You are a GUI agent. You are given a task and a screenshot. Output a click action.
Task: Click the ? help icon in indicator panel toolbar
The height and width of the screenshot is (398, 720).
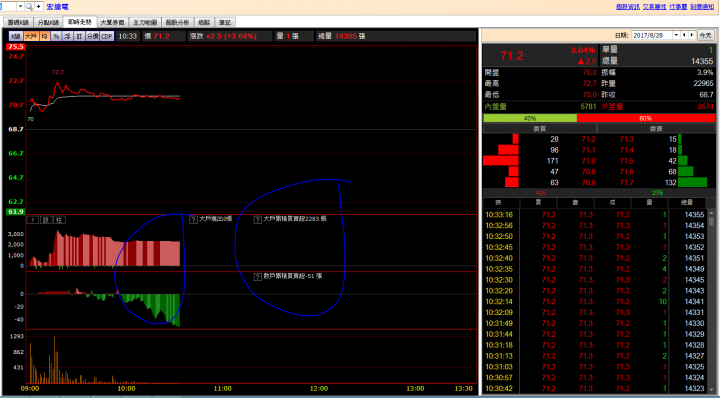[33, 220]
